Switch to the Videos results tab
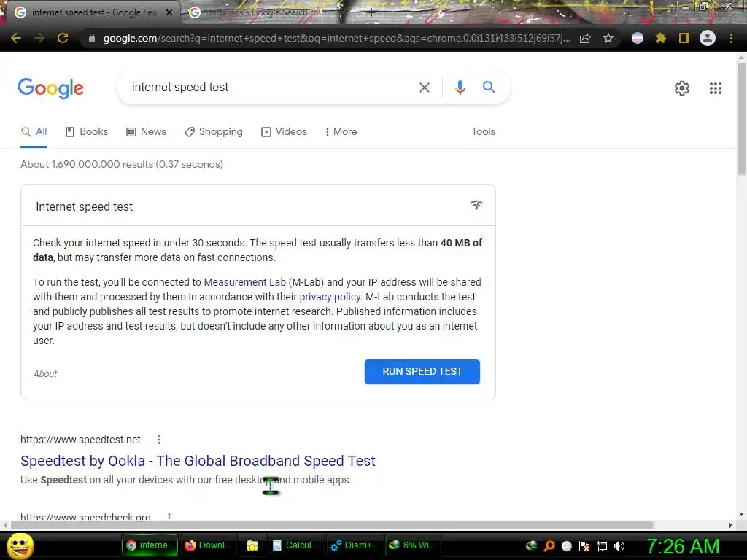Screen dimensions: 747x560 tap(284, 132)
